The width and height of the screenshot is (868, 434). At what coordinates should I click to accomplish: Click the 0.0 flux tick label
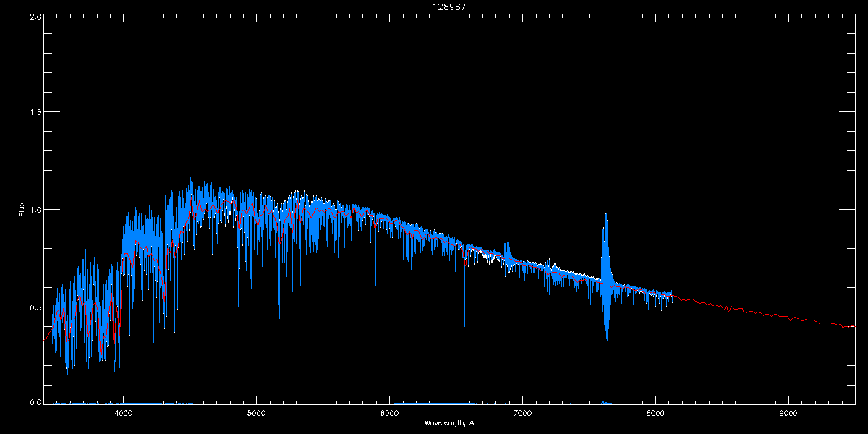coord(35,402)
